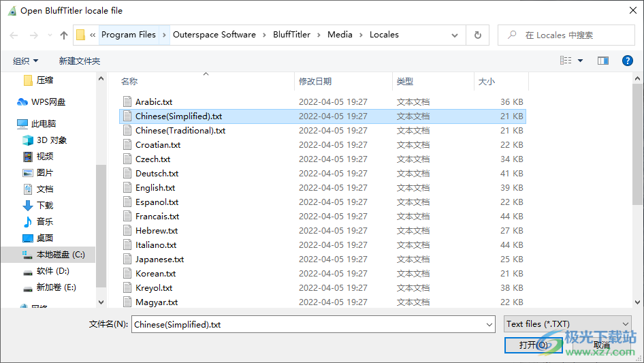Viewport: 644px width, 363px height.
Task: Open the Text files (*.TXT) filter dropdown
Action: point(568,324)
